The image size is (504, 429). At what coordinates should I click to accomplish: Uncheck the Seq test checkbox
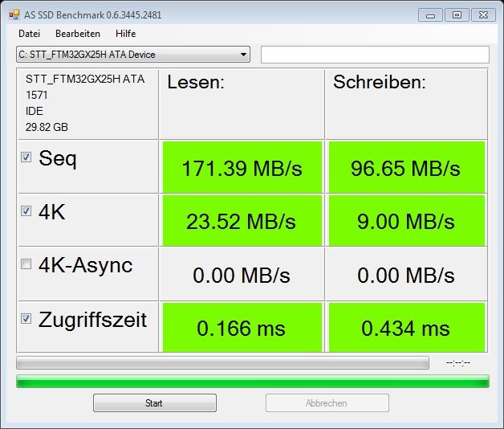pos(26,157)
